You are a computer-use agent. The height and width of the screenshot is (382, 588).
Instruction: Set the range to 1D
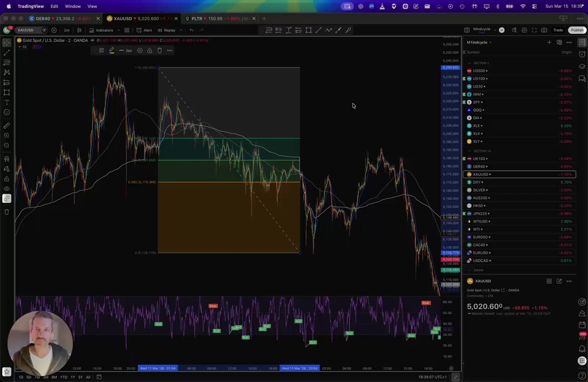(x=21, y=377)
